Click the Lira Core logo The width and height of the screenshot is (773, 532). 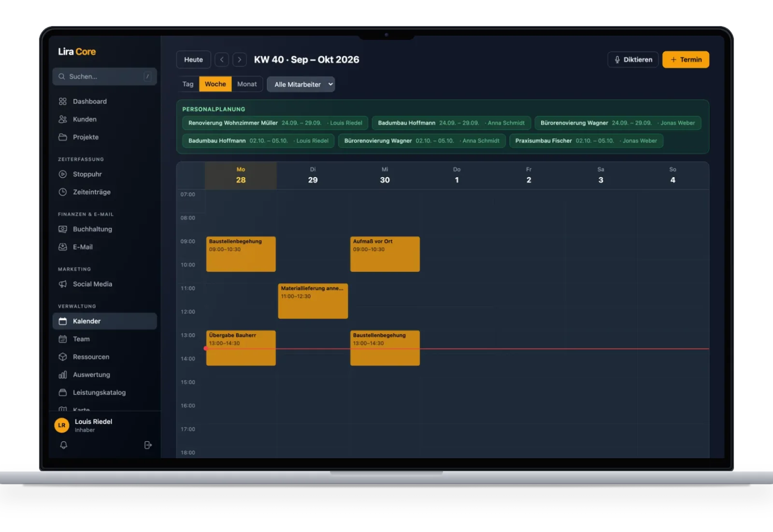pos(77,52)
